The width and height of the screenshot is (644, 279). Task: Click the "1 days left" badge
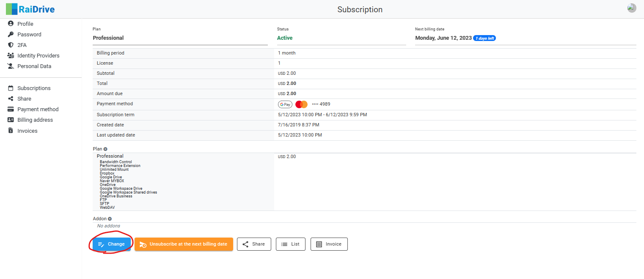(x=484, y=38)
